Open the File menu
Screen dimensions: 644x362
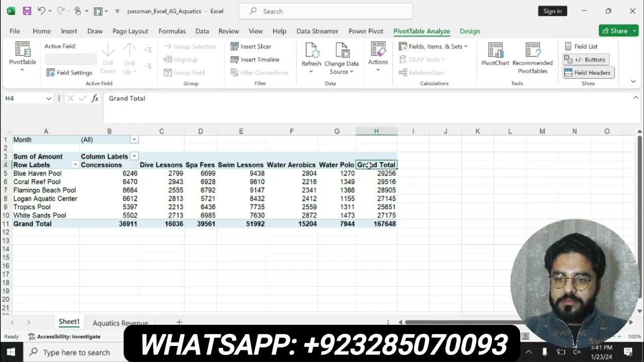pyautogui.click(x=15, y=31)
